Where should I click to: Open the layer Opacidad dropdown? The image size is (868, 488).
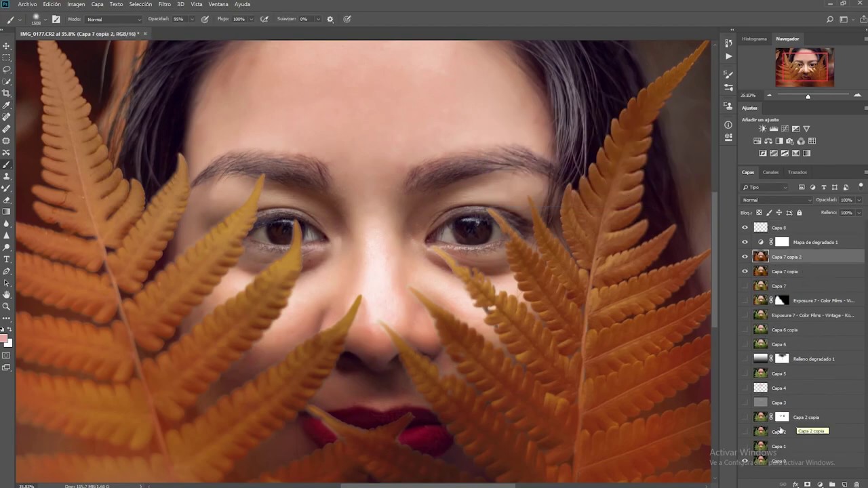click(x=859, y=200)
